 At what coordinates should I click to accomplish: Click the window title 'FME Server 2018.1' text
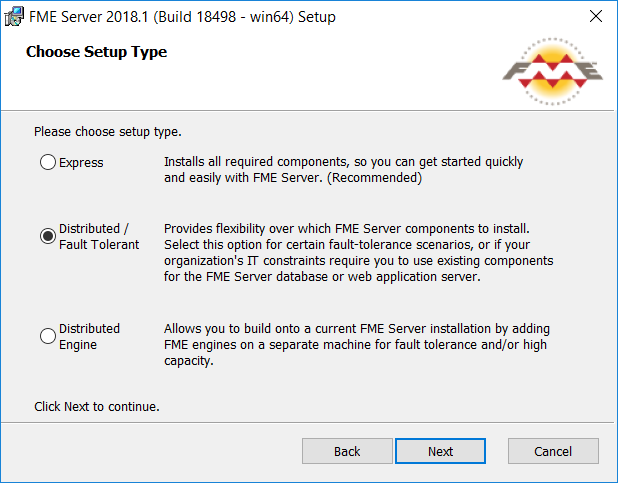88,17
